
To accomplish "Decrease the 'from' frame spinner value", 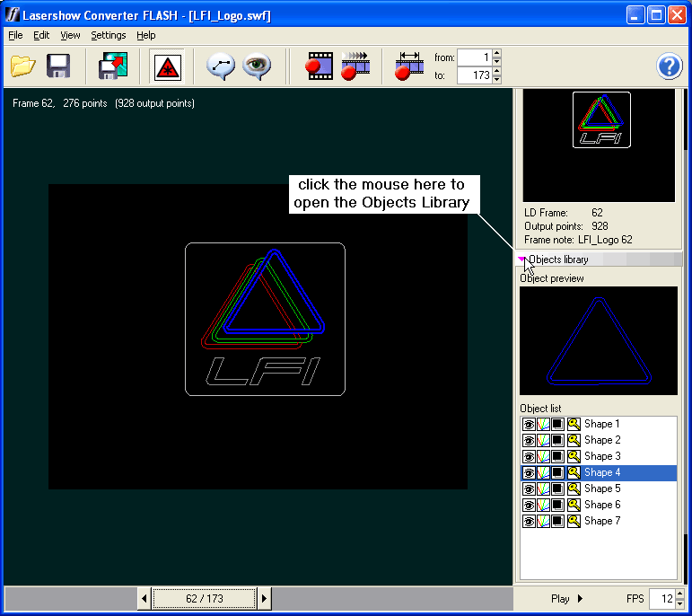I will point(497,61).
